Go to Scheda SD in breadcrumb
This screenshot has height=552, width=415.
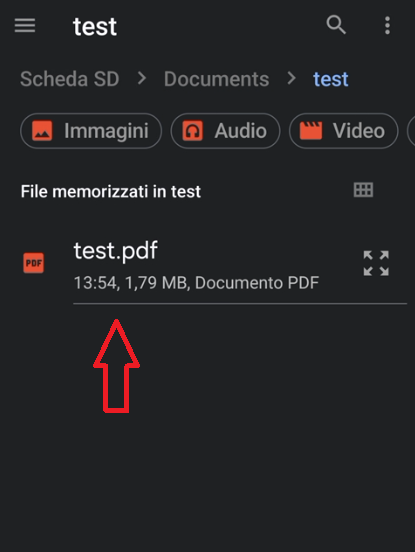(x=70, y=79)
